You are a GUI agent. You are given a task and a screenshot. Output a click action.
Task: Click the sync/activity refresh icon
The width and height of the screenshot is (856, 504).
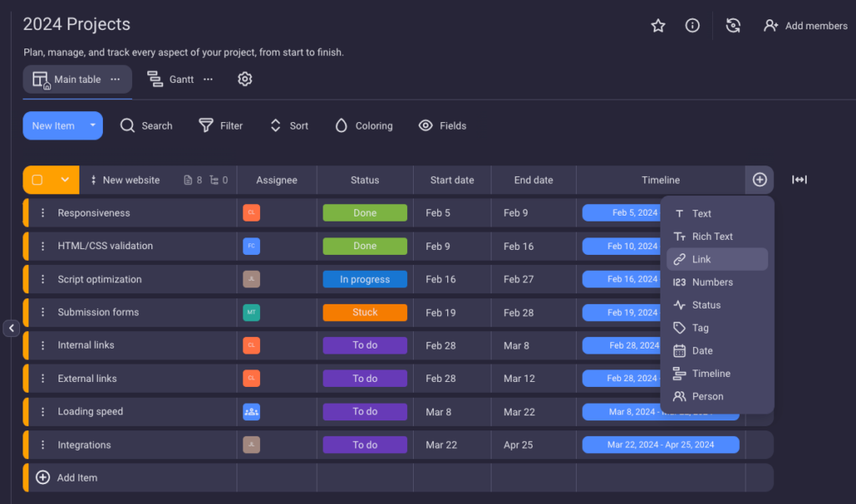[x=733, y=26]
